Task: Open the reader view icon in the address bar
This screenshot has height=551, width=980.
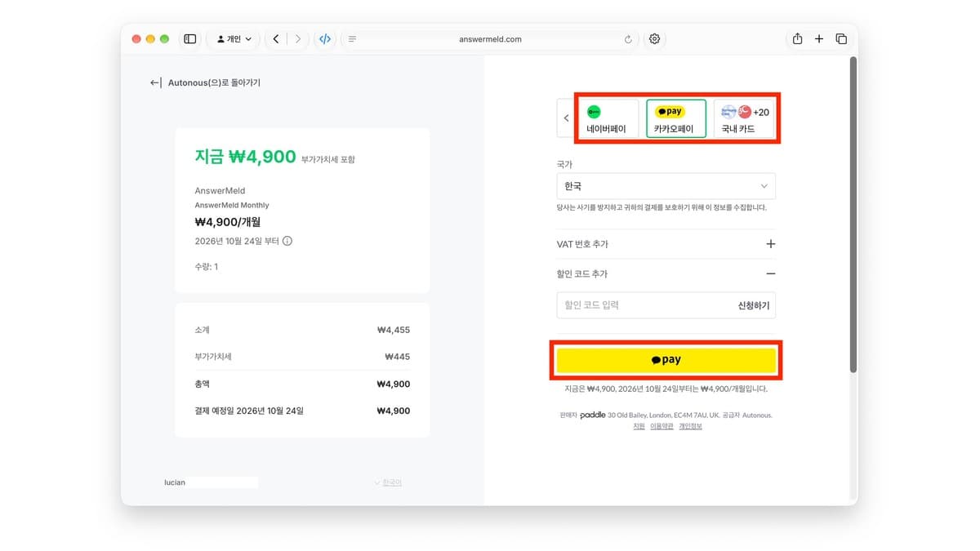Action: tap(352, 39)
